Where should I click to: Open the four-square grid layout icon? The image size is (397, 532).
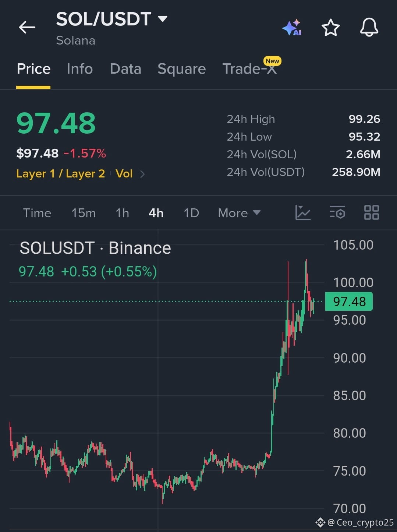coord(371,212)
